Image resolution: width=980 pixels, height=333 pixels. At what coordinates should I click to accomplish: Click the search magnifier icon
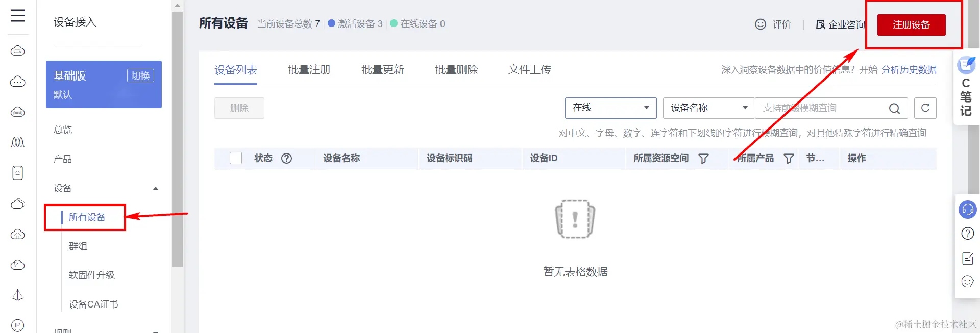[x=894, y=108]
